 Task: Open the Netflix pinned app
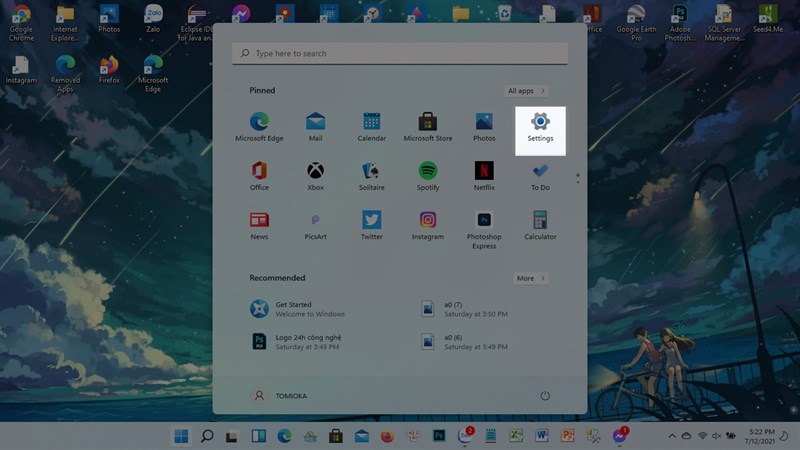pyautogui.click(x=484, y=176)
